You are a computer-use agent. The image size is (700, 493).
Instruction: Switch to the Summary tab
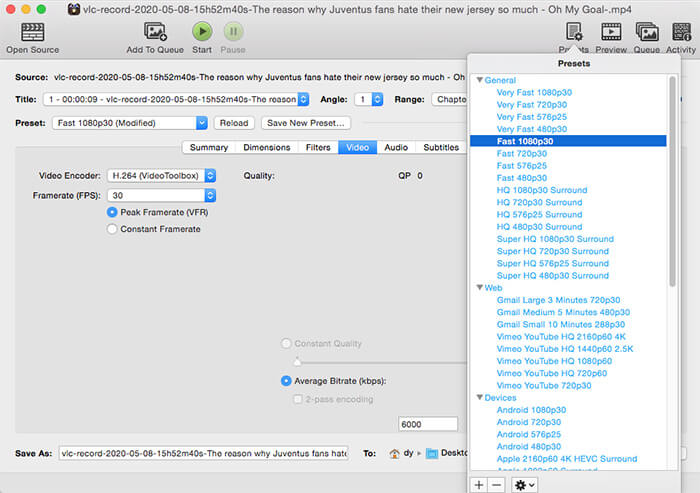point(209,147)
